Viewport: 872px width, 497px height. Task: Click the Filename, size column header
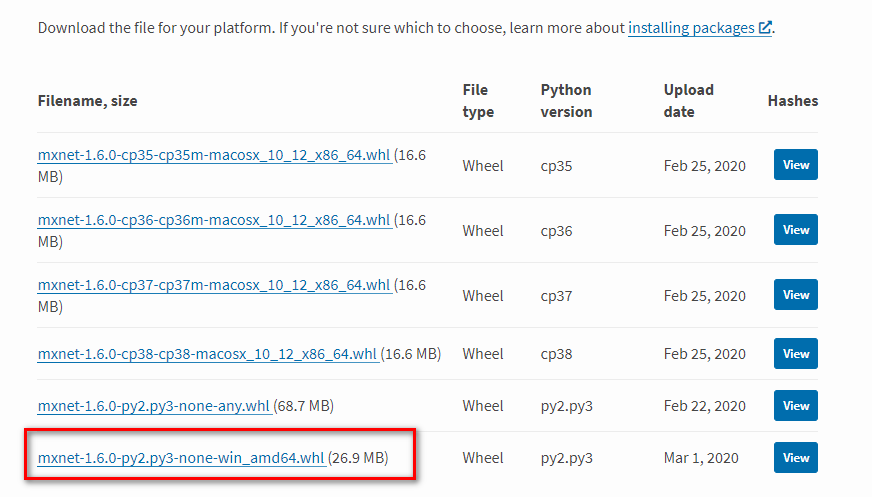(x=87, y=101)
